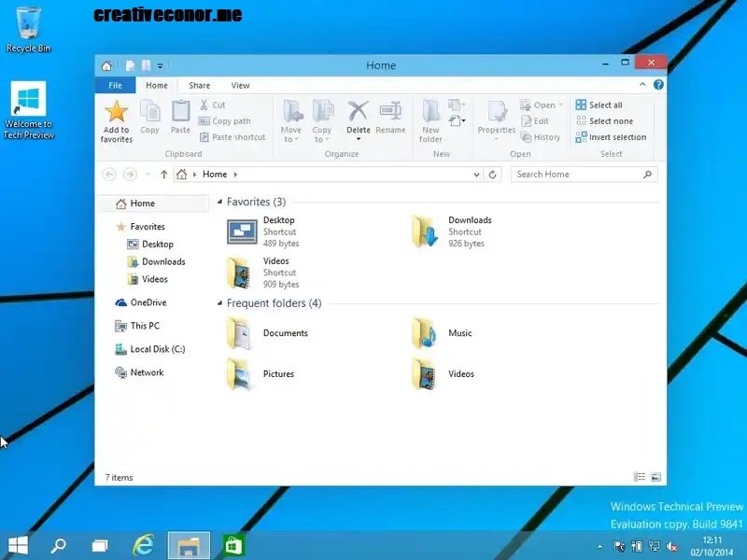Switch to the Home ribbon tab
This screenshot has height=560, width=747.
(x=157, y=85)
